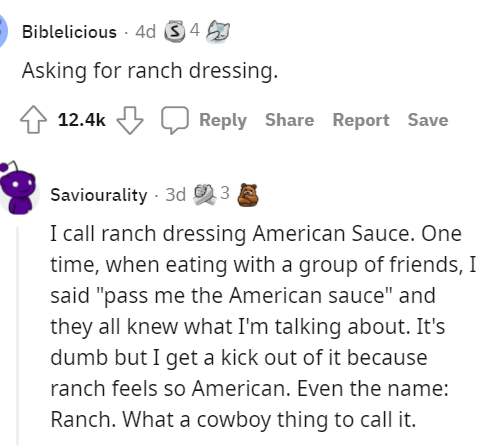Collapse thread using the vertical line
The width and height of the screenshot is (500, 445).
tap(18, 336)
